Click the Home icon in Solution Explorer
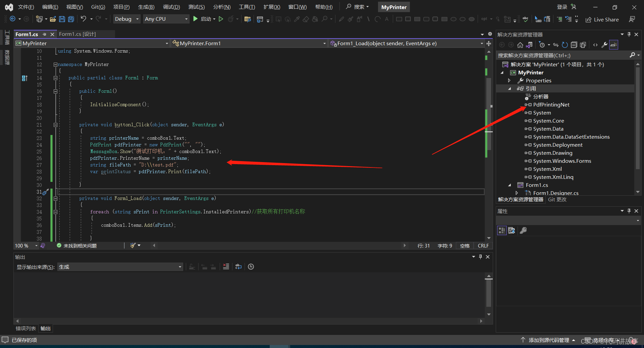This screenshot has height=348, width=644. click(520, 45)
